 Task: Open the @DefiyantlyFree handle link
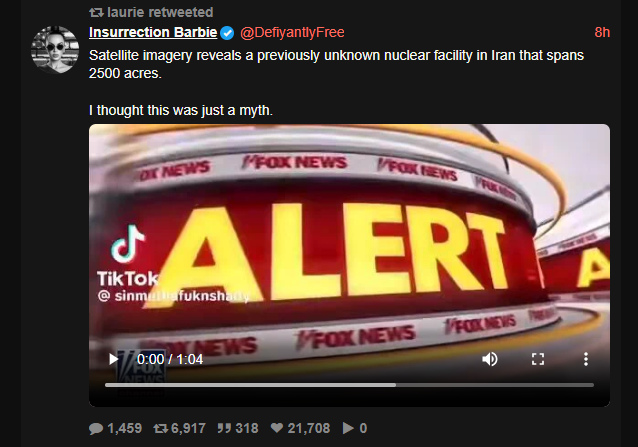(292, 32)
